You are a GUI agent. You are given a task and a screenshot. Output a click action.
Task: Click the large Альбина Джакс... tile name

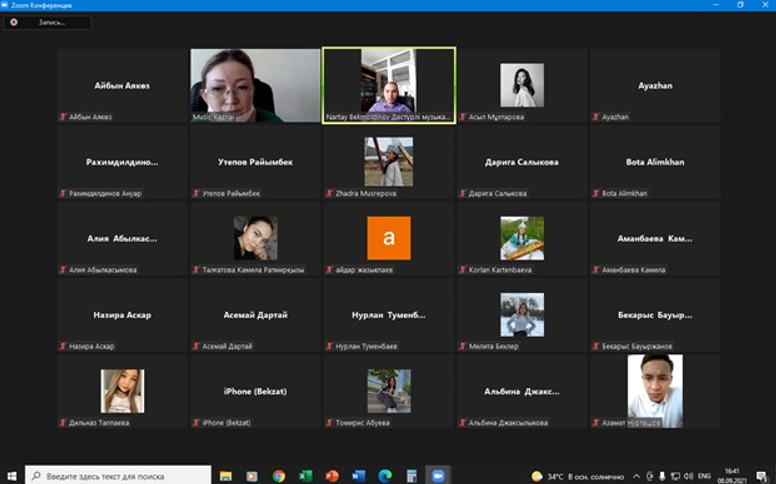click(522, 391)
